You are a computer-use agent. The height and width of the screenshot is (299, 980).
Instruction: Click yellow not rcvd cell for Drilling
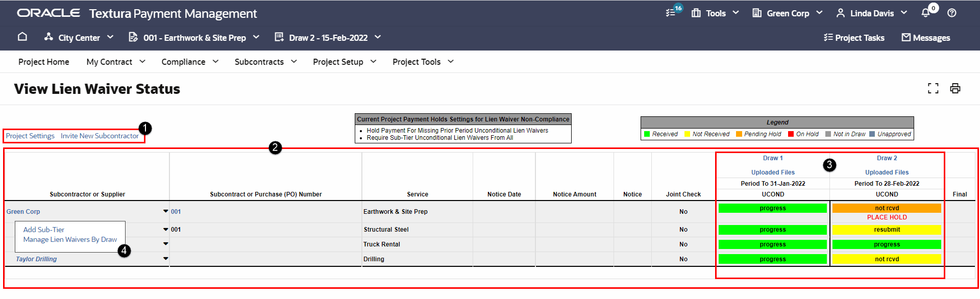[887, 259]
